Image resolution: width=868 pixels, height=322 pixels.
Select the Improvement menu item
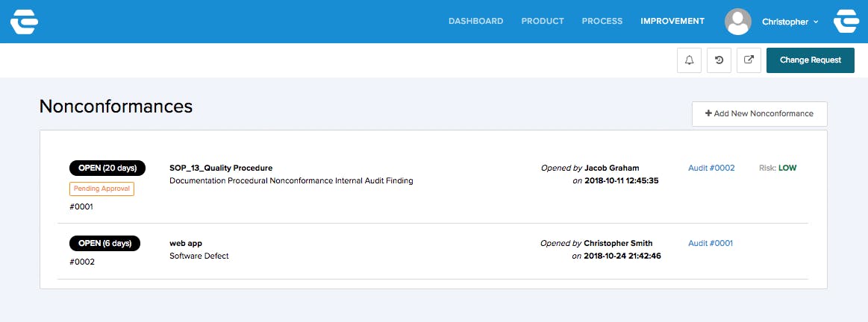(x=672, y=21)
